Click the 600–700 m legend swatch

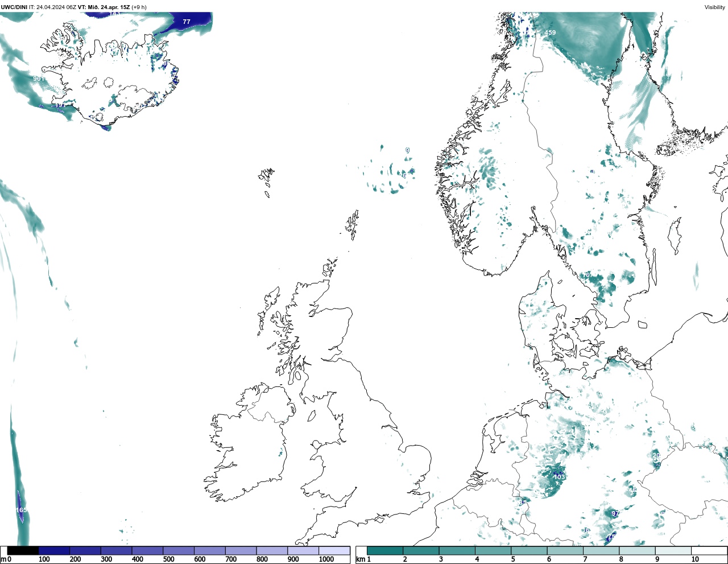click(x=209, y=551)
